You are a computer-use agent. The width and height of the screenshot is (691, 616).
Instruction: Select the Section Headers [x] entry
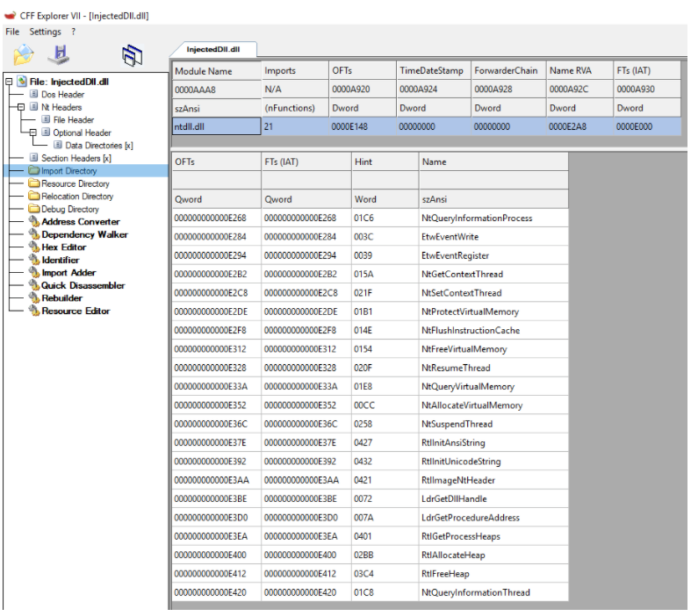tap(76, 158)
